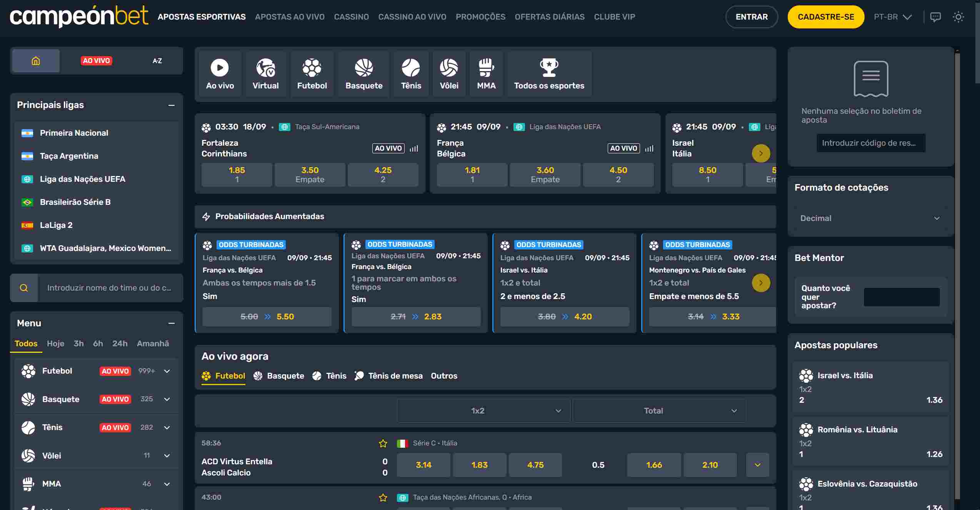Expand Vôlei in the Menu list
The width and height of the screenshot is (980, 510).
click(167, 456)
